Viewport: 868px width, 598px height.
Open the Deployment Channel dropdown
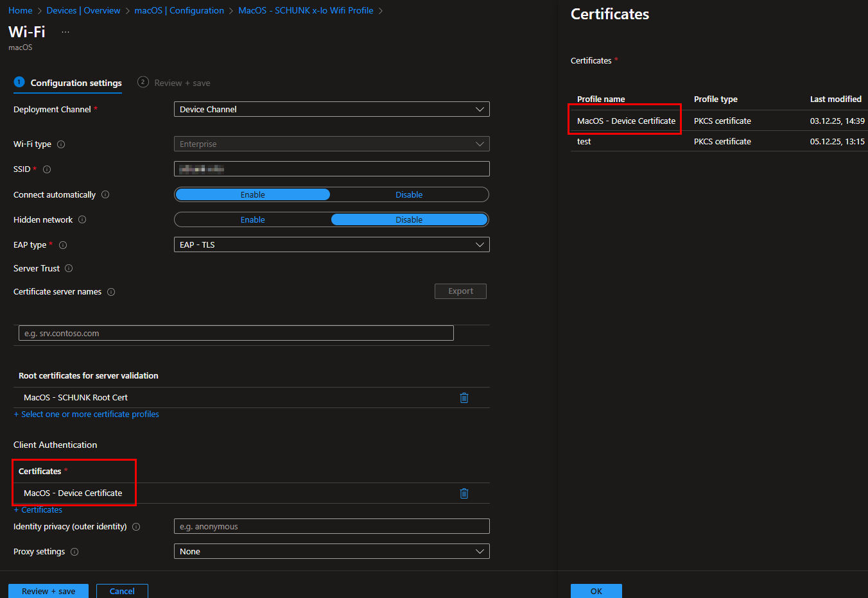pyautogui.click(x=331, y=109)
